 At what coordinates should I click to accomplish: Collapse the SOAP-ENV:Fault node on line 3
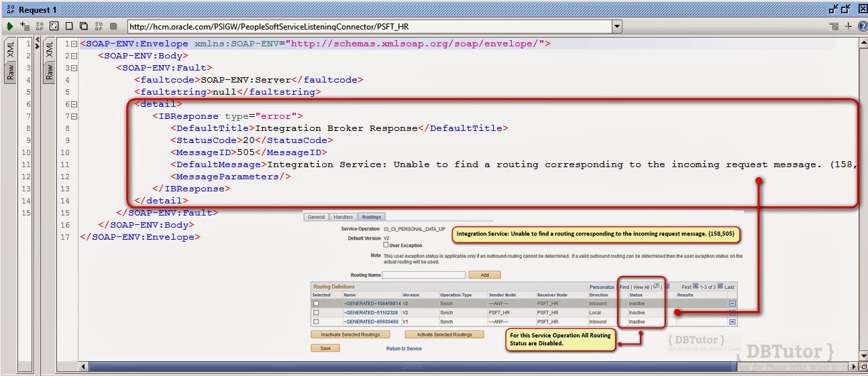point(74,68)
